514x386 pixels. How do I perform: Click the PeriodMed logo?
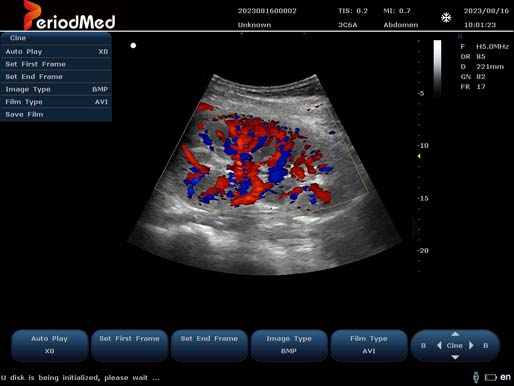click(x=69, y=16)
